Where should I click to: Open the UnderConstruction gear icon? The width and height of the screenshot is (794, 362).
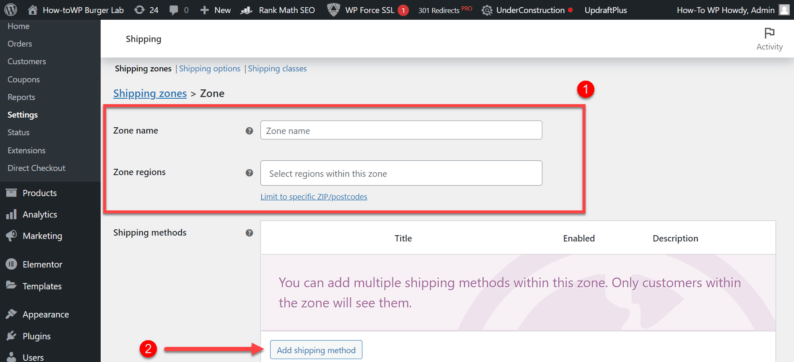point(487,10)
